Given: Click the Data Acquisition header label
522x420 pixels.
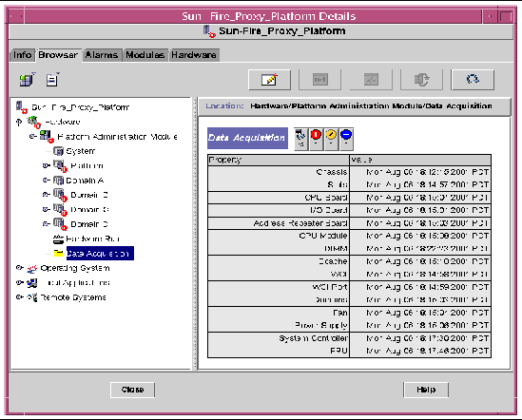Looking at the screenshot, I should tap(247, 138).
